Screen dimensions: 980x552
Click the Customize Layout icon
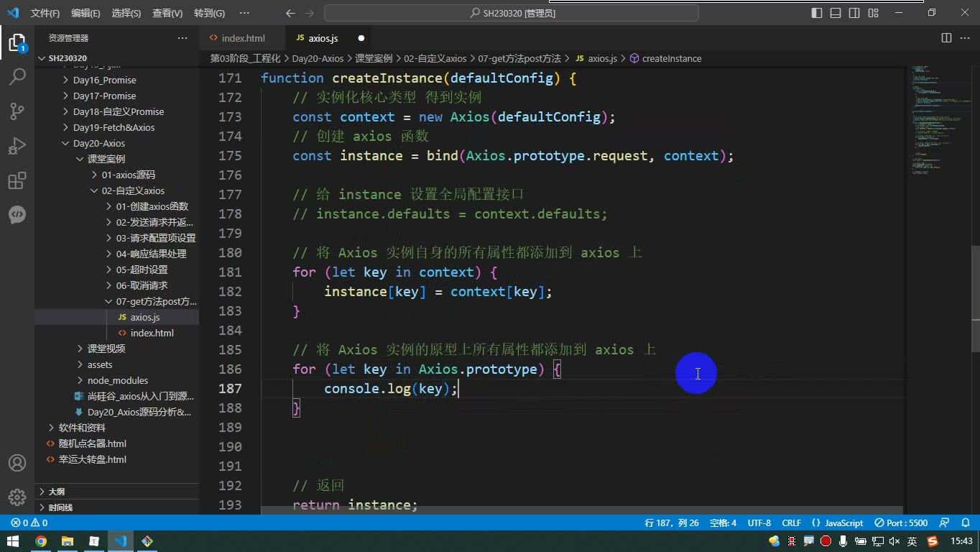873,13
